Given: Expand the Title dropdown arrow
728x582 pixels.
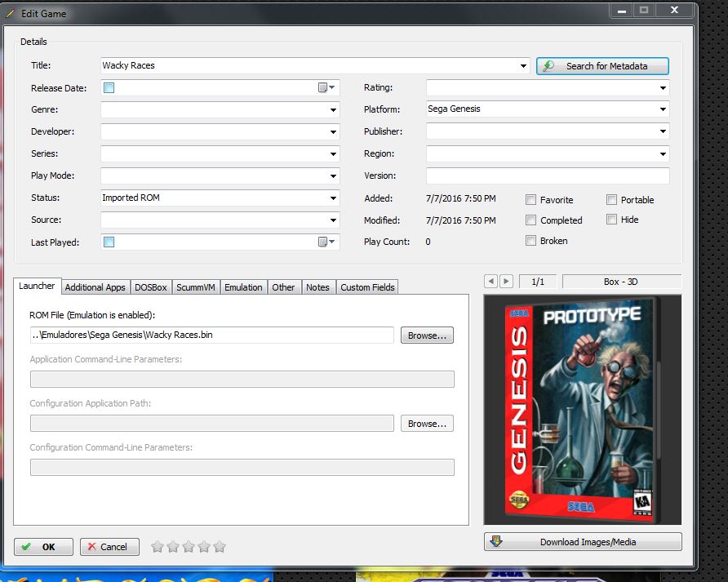Looking at the screenshot, I should (523, 66).
